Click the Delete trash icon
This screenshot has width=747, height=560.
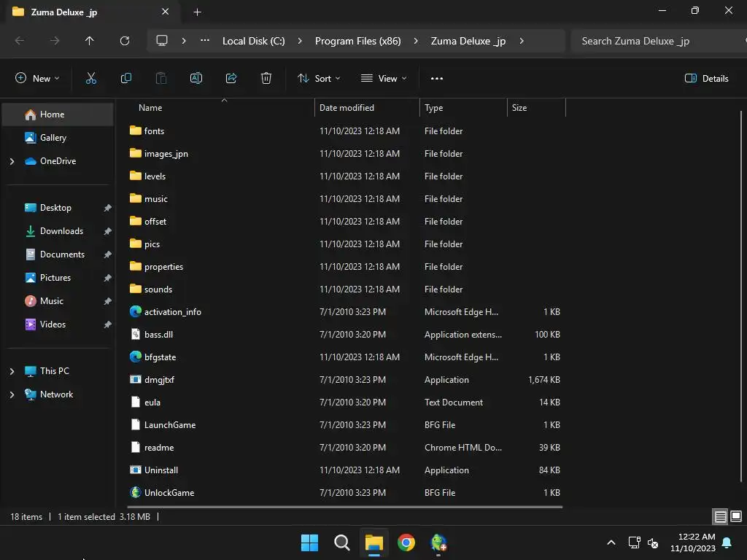pos(266,79)
